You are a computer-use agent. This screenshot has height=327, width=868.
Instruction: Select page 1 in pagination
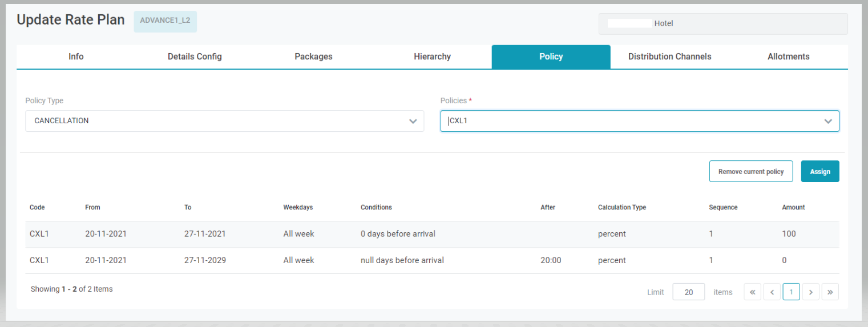(x=791, y=292)
